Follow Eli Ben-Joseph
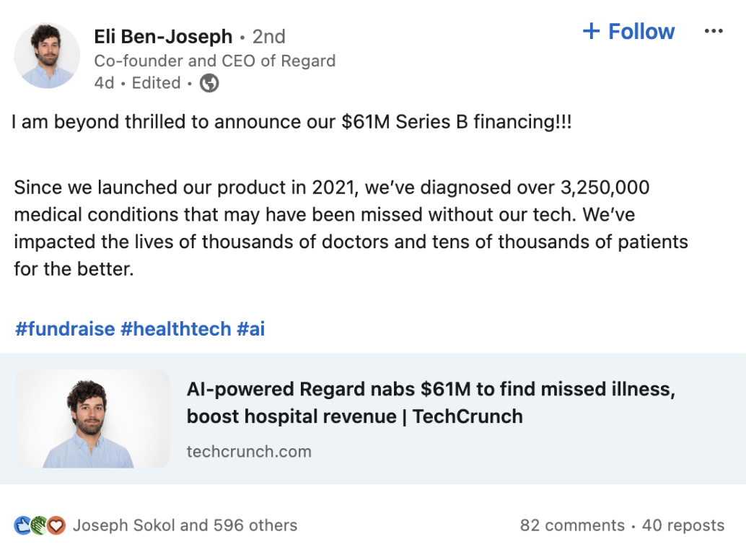746x560 pixels. pos(628,32)
